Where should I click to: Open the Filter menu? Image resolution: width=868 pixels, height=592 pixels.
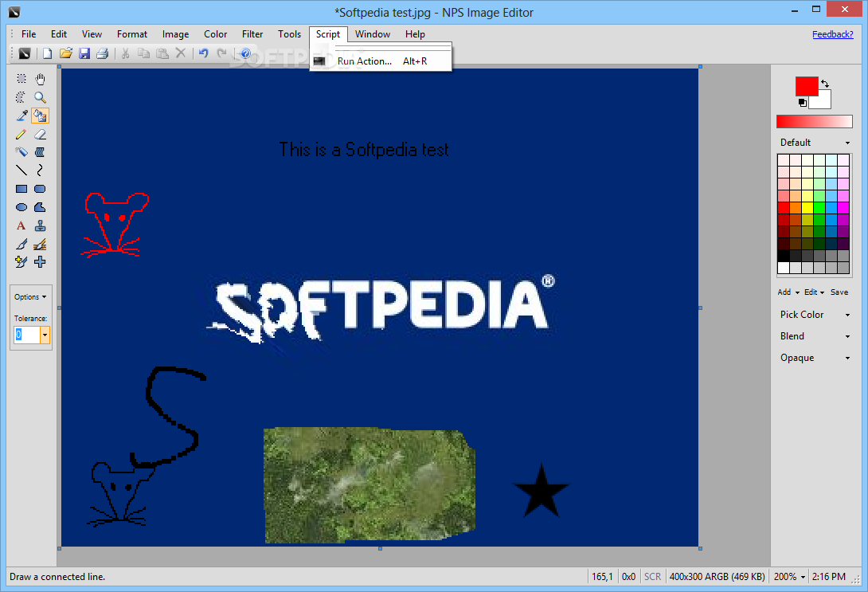point(252,33)
